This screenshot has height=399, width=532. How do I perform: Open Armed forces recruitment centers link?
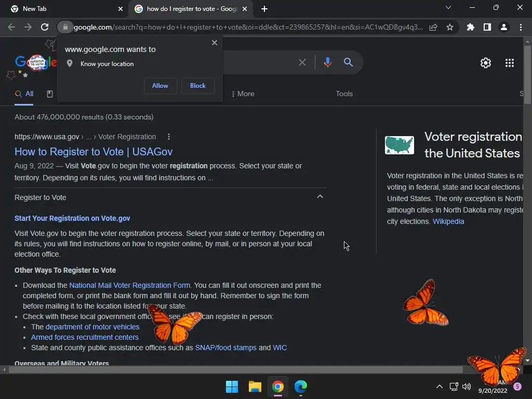(x=85, y=337)
